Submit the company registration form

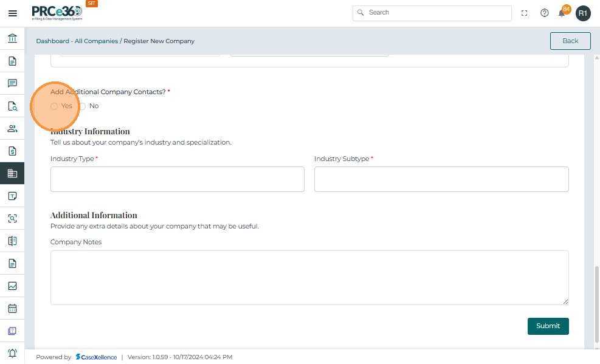pyautogui.click(x=548, y=326)
